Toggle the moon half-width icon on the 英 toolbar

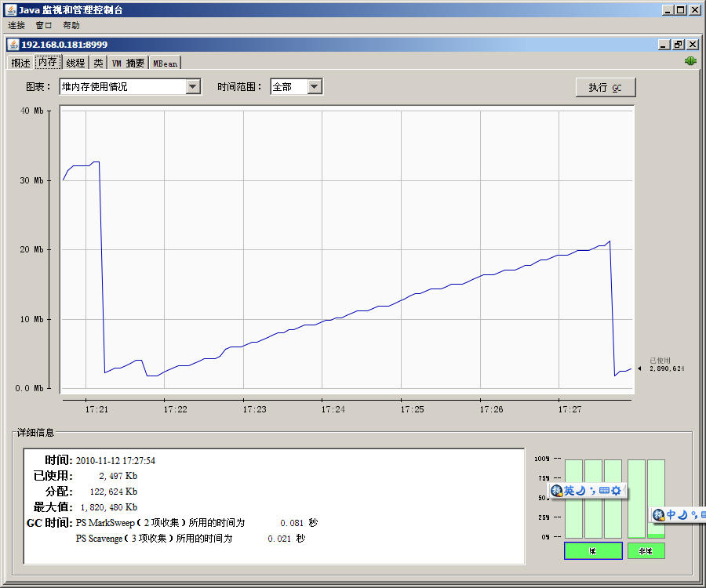581,491
